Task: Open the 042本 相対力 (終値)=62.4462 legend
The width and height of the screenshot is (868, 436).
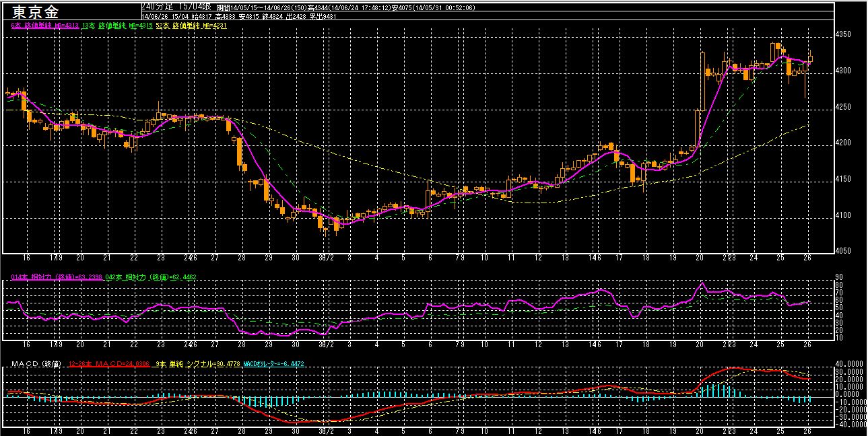Action: click(x=151, y=277)
